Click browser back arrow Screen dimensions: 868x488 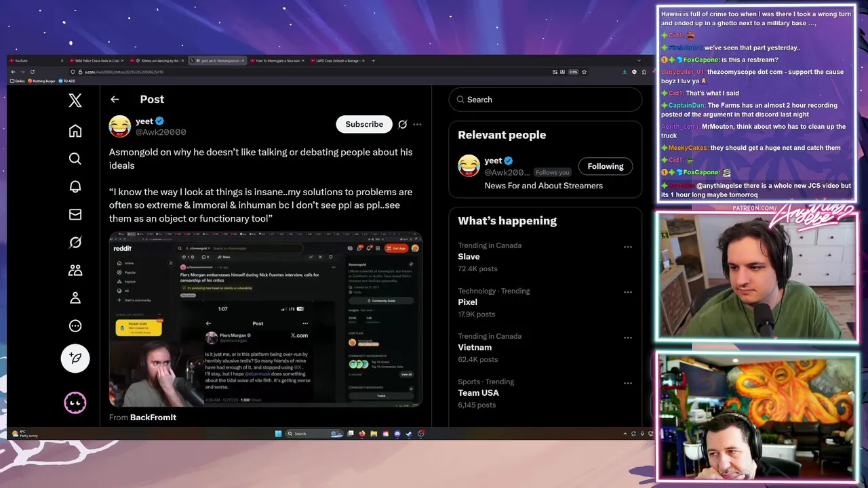(x=13, y=72)
